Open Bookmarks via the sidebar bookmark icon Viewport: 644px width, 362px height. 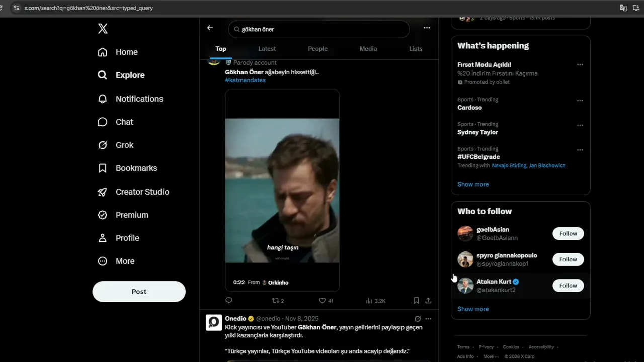[103, 168]
